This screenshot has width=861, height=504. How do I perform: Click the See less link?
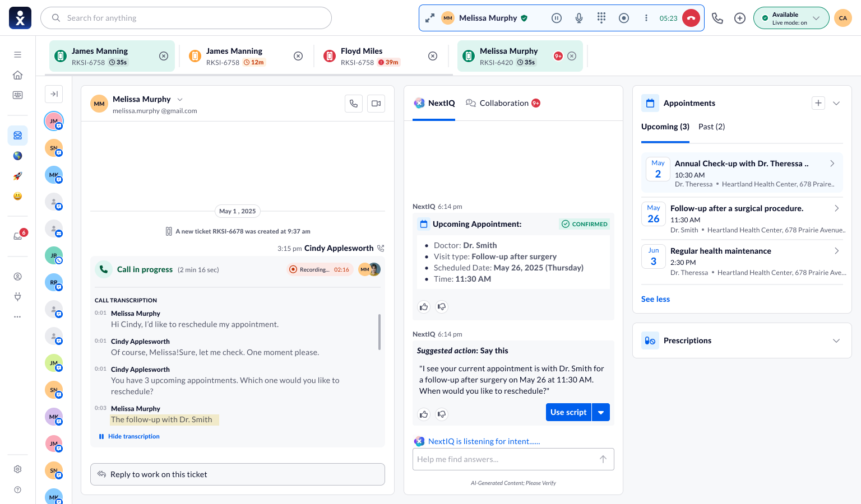(655, 299)
